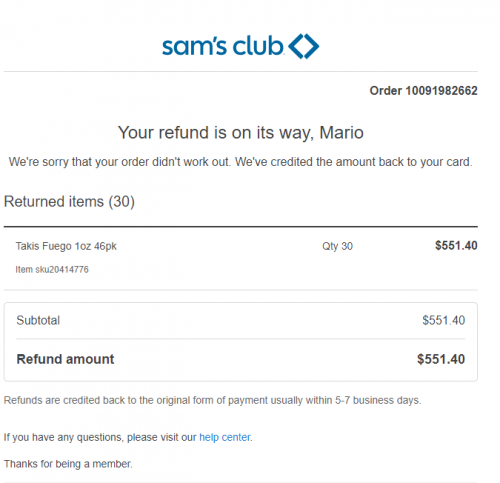The height and width of the screenshot is (483, 500).
Task: Open the help center link
Action: 225,437
